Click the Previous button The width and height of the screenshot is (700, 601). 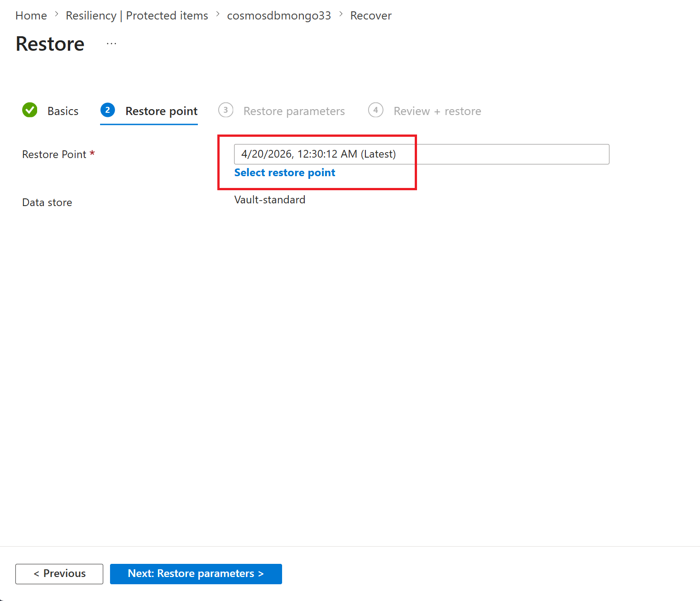tap(59, 574)
